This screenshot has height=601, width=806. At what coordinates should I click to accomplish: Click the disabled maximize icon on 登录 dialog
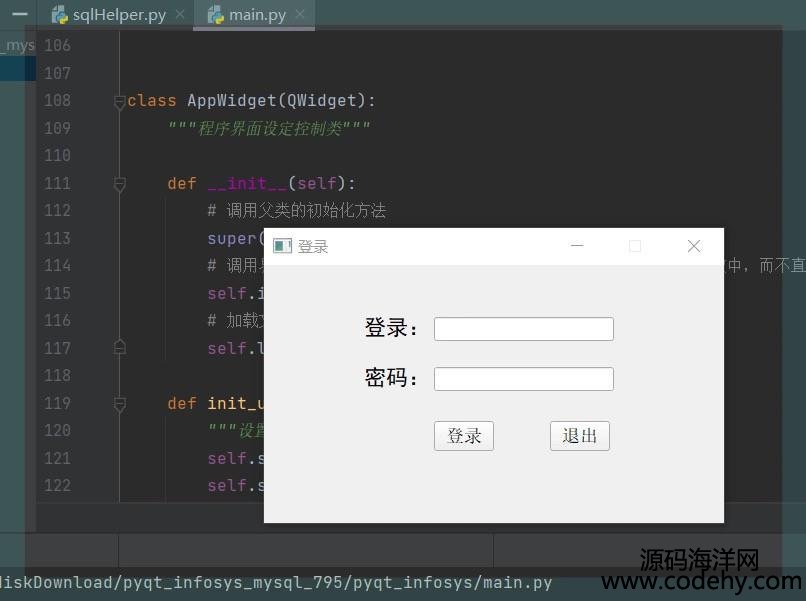[x=635, y=246]
